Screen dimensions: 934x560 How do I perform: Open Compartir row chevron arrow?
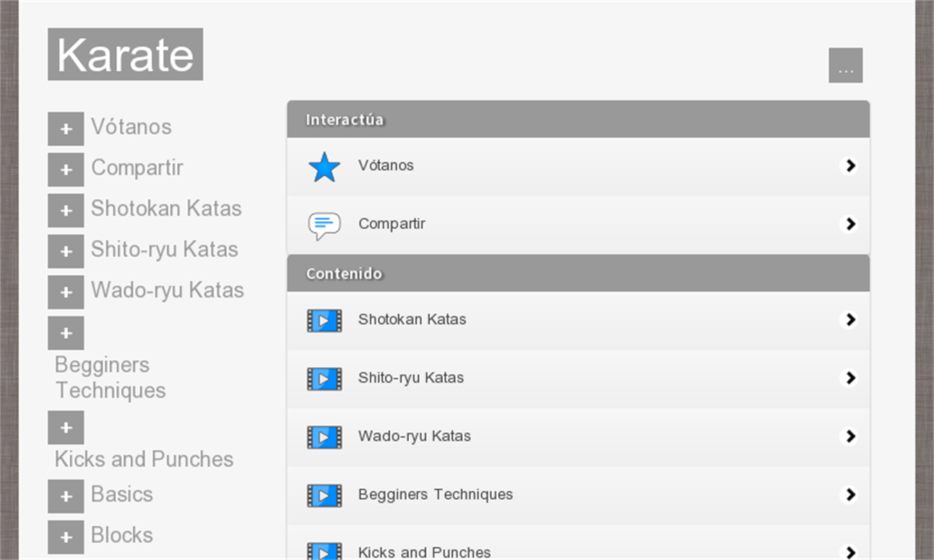[x=850, y=224]
